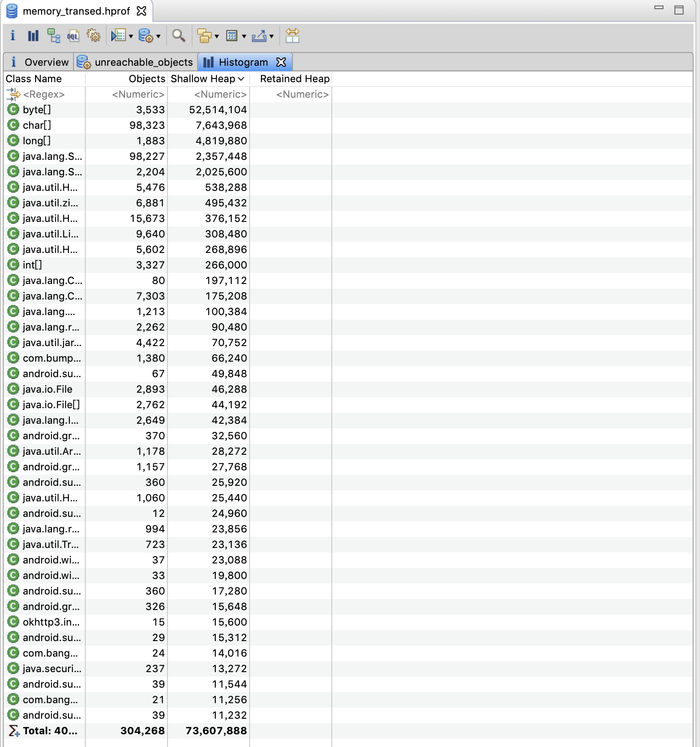Select the okhttp3.in... class row

click(x=348, y=622)
